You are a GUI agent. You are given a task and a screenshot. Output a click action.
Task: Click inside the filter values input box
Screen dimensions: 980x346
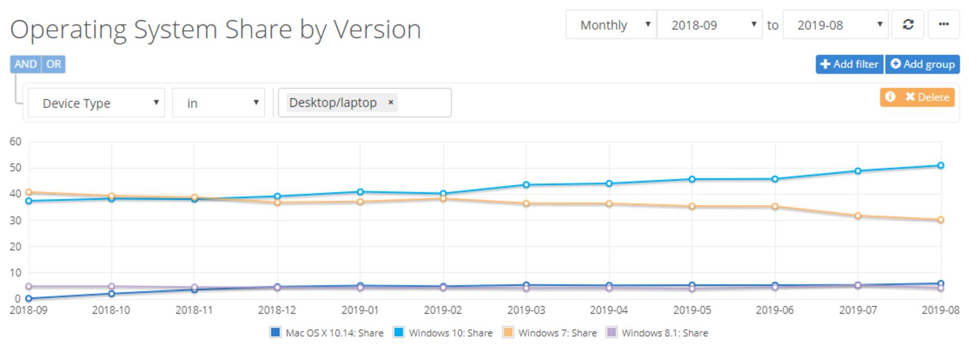(424, 103)
